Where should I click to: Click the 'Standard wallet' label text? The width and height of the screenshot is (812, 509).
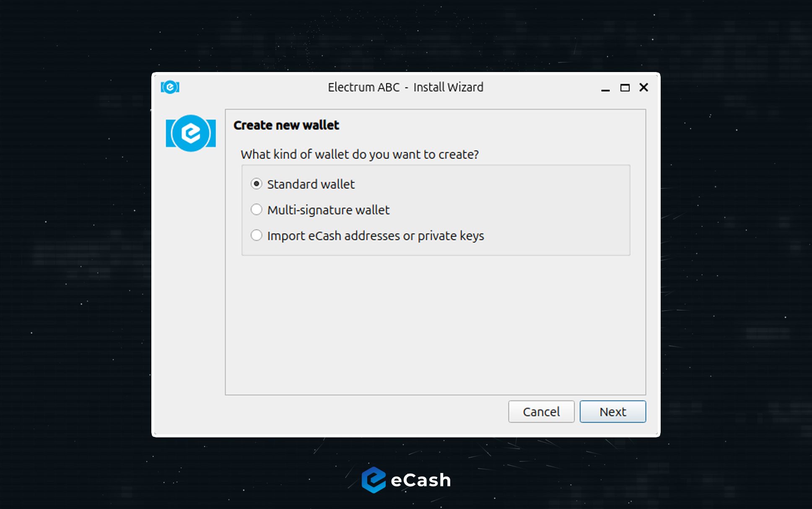click(x=311, y=184)
